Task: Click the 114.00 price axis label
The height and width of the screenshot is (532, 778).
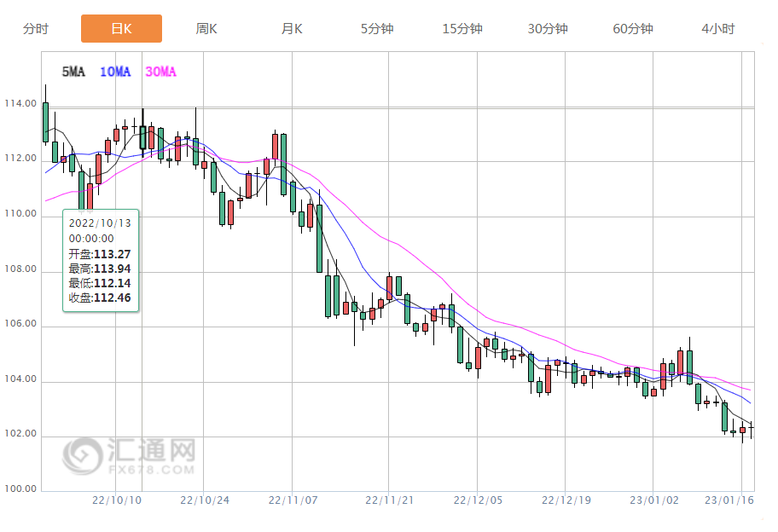Action: (x=20, y=104)
